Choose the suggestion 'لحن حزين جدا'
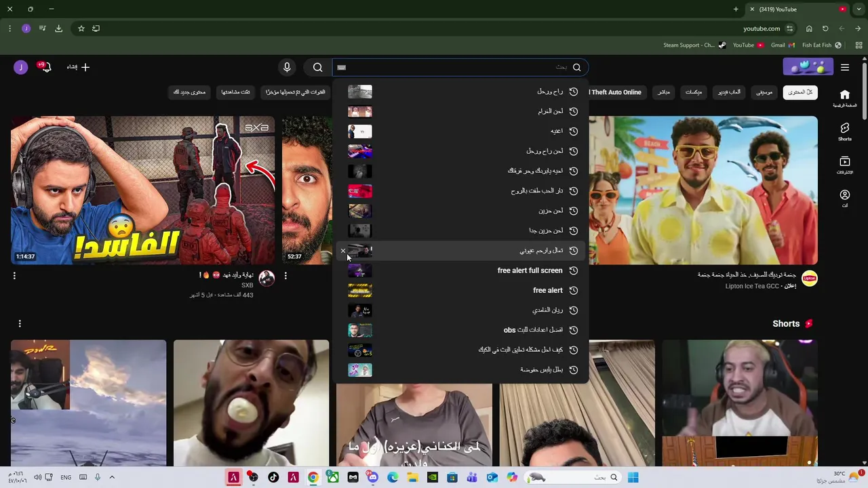Image resolution: width=868 pixels, height=488 pixels. pyautogui.click(x=461, y=230)
